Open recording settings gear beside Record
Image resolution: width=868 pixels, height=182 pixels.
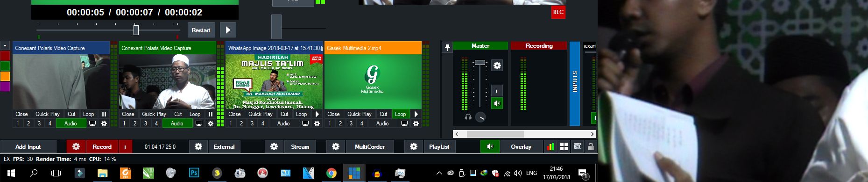coord(76,146)
